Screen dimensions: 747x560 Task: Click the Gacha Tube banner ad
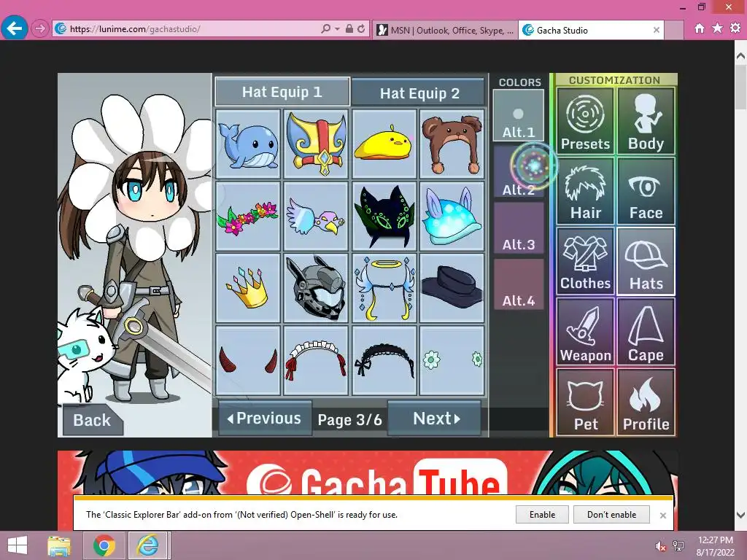point(367,473)
